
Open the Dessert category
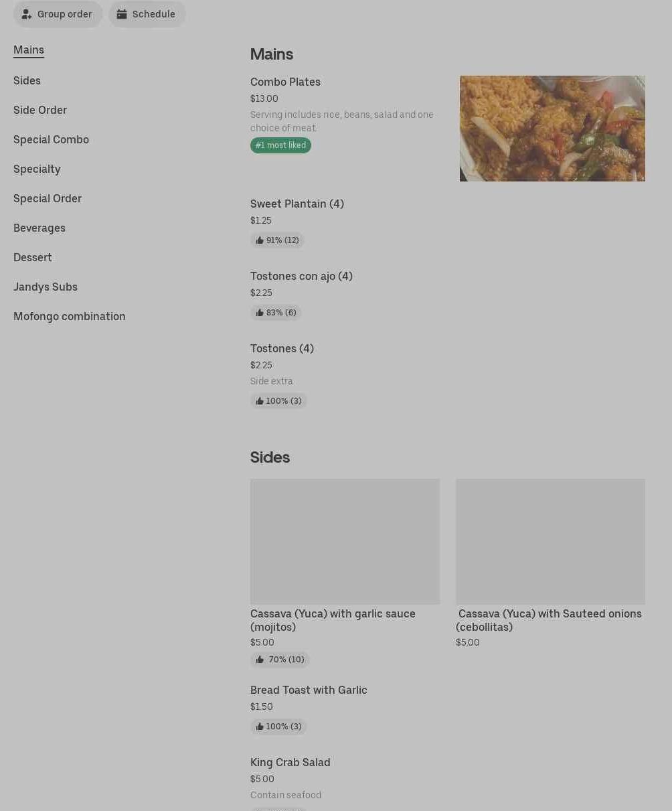33,257
